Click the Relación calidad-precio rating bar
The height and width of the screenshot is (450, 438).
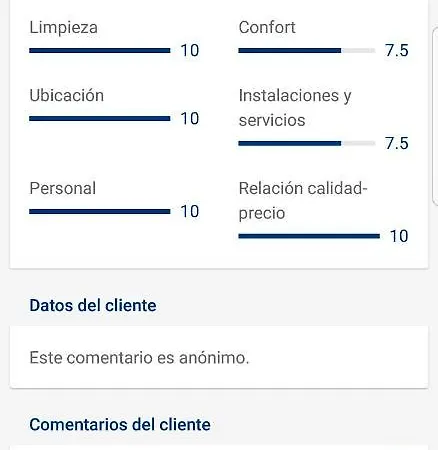point(309,236)
